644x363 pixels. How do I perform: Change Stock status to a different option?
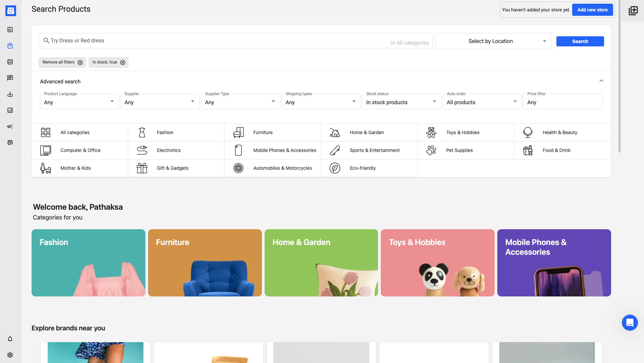coord(401,102)
